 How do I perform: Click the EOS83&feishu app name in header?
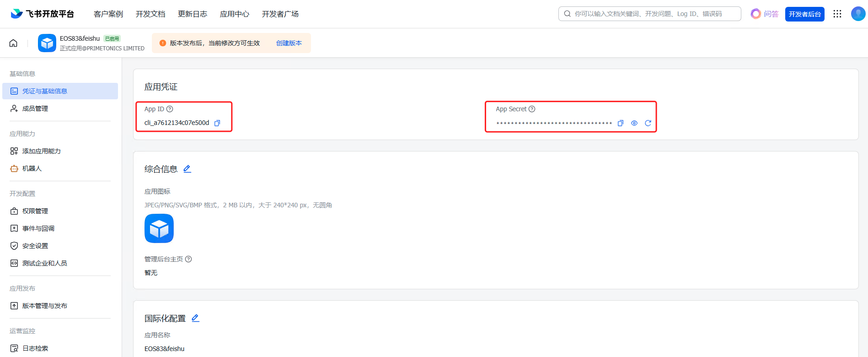(x=80, y=38)
